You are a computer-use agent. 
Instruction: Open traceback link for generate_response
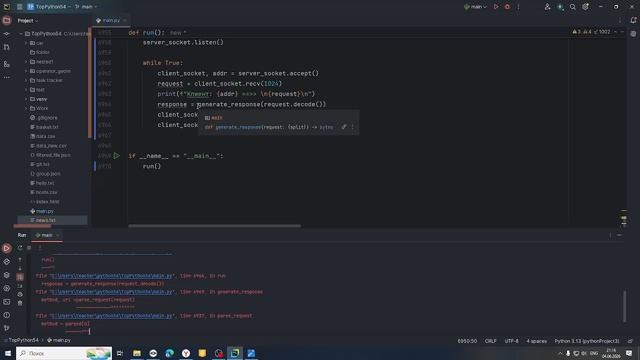click(x=111, y=292)
